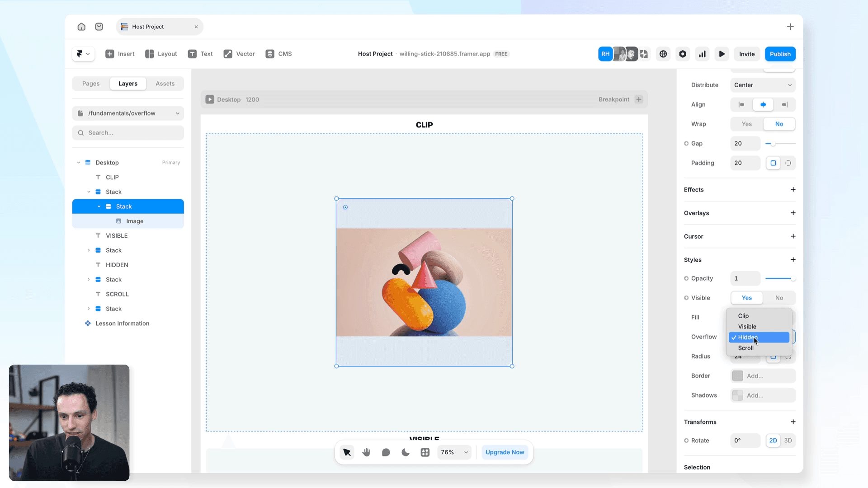The height and width of the screenshot is (488, 868).
Task: Click the Gap slider
Action: coord(780,144)
